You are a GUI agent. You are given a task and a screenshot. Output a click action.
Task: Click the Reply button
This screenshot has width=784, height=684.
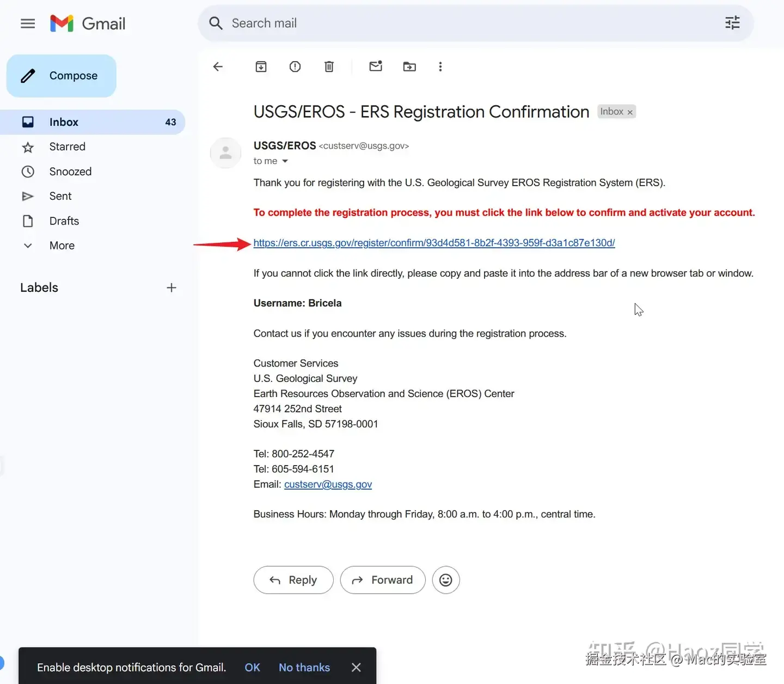point(293,580)
